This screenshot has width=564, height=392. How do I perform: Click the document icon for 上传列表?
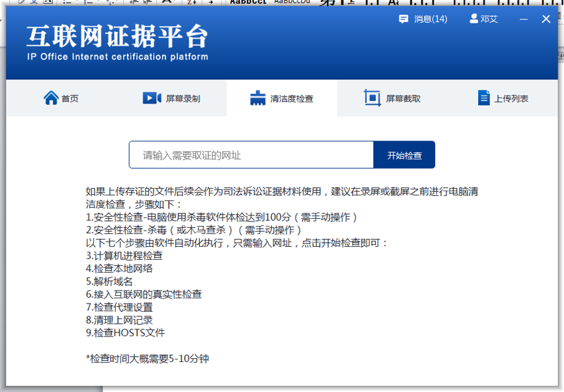[483, 98]
